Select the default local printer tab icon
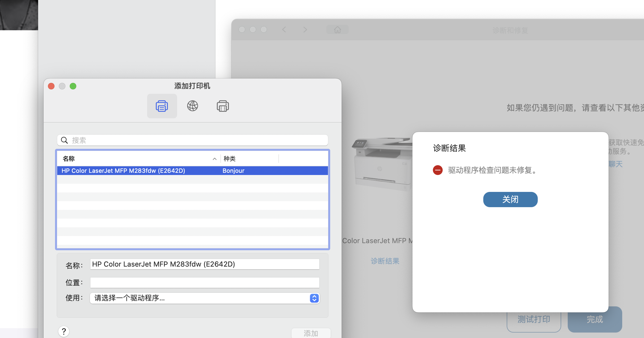Screen dimensions: 644x338 click(162, 106)
